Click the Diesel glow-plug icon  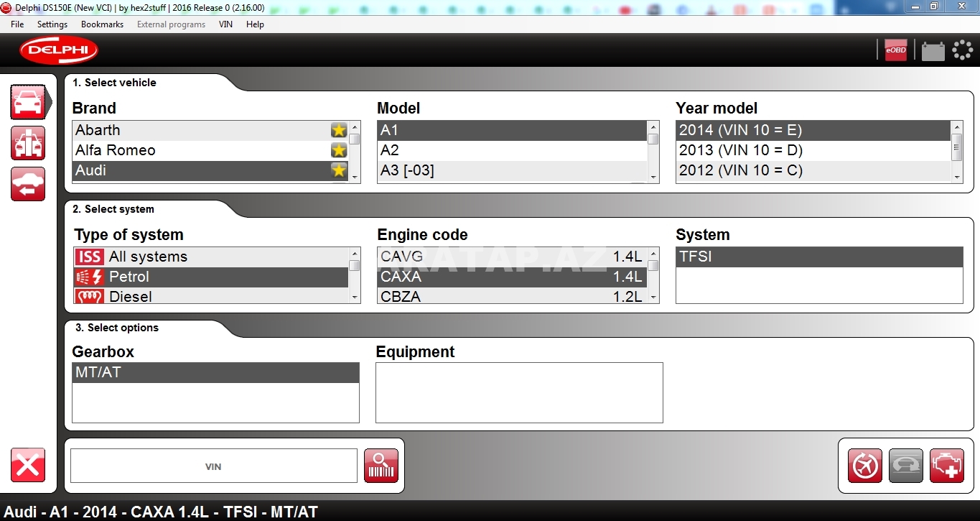[89, 296]
